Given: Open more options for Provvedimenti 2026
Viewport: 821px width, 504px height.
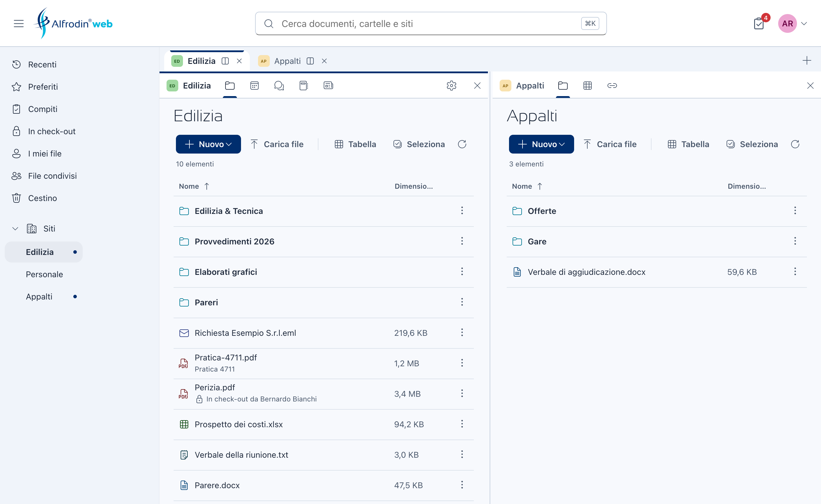Looking at the screenshot, I should click(x=462, y=241).
